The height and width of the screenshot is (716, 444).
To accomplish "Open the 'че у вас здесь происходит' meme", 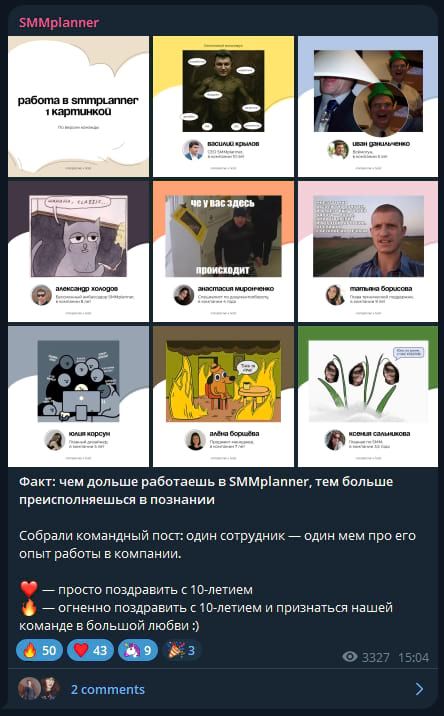I will coord(223,251).
